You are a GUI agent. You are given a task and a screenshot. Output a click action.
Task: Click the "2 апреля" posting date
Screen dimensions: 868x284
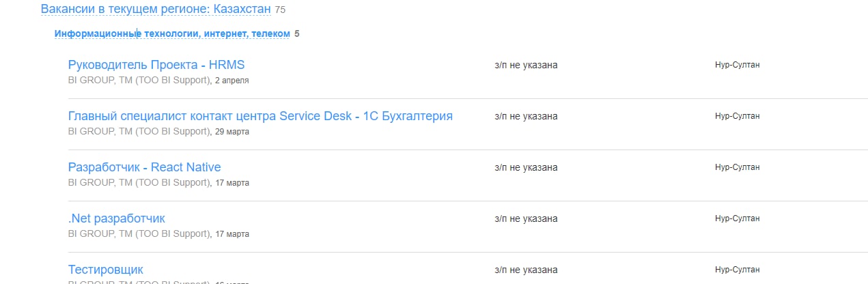[232, 81]
